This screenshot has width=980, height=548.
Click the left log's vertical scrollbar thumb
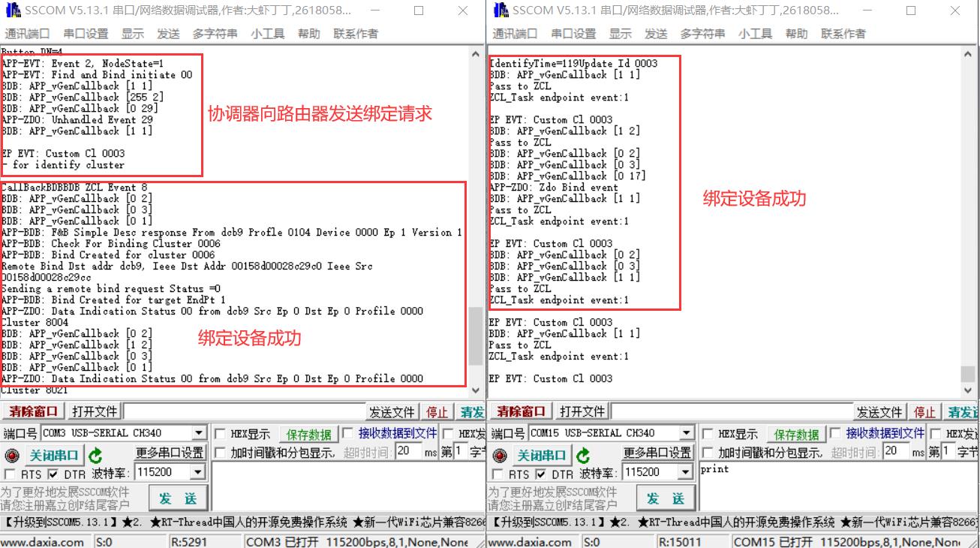click(476, 336)
